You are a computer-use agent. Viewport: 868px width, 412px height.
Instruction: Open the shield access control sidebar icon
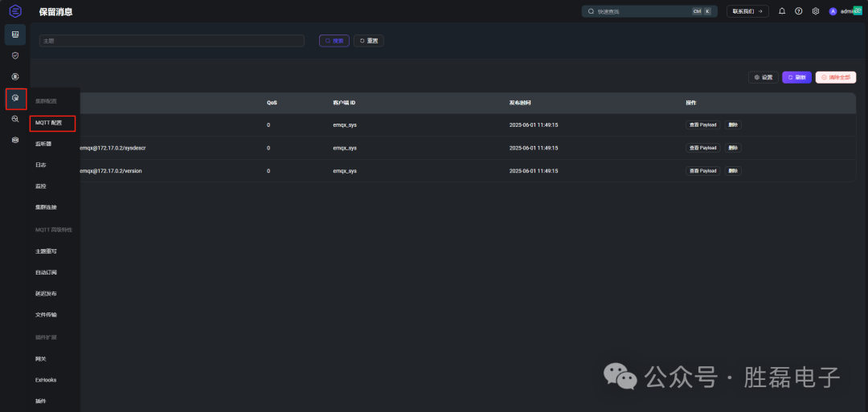point(15,55)
